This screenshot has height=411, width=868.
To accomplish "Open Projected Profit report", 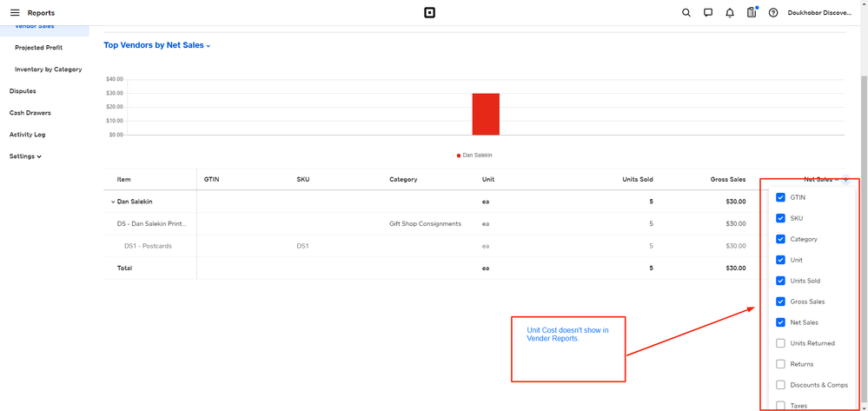I will point(38,48).
